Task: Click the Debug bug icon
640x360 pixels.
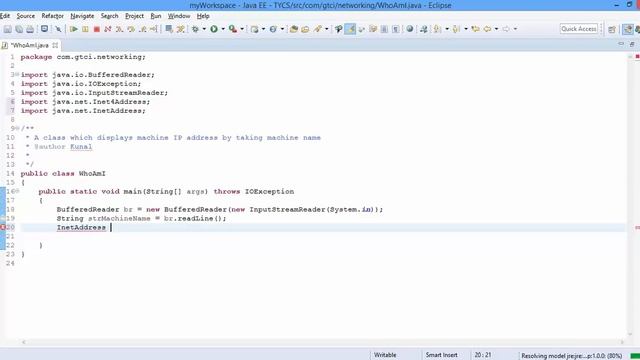Action: pyautogui.click(x=195, y=29)
